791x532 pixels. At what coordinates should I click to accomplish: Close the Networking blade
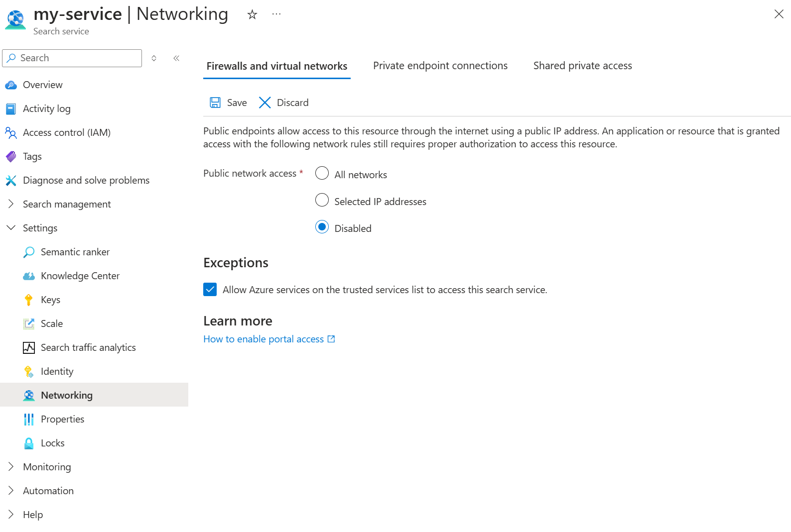click(779, 14)
